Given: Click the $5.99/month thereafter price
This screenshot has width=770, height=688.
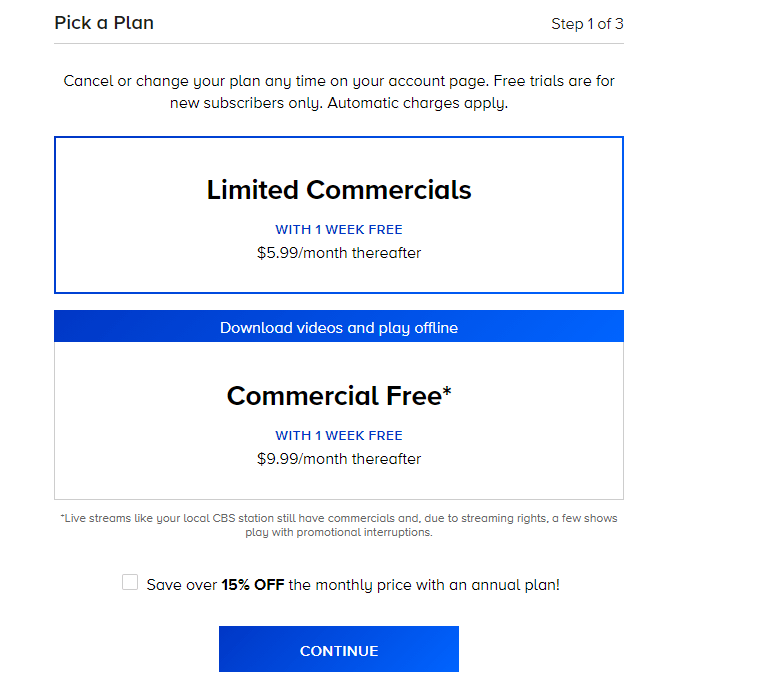Looking at the screenshot, I should pyautogui.click(x=339, y=253).
